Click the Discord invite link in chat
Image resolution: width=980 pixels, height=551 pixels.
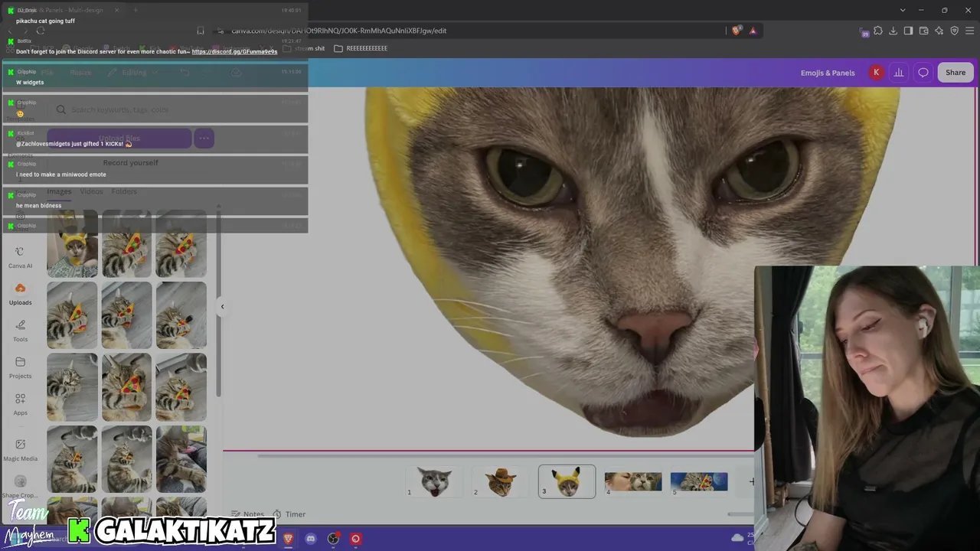[234, 51]
